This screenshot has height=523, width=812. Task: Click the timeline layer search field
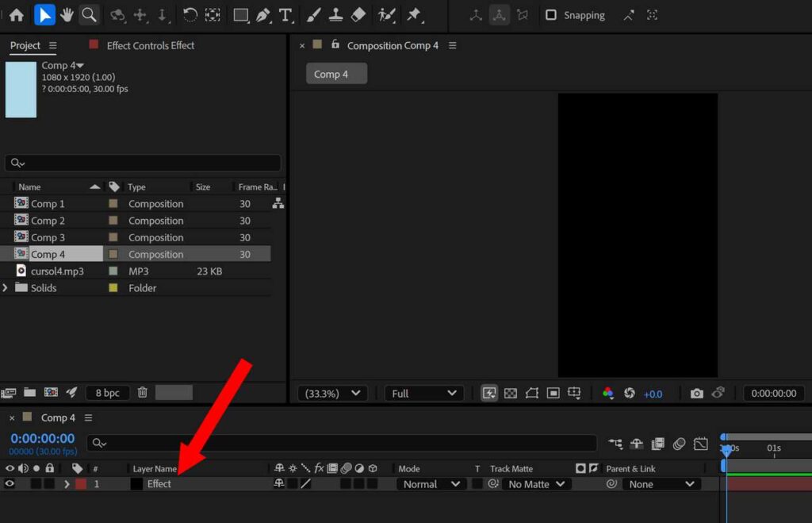click(342, 443)
